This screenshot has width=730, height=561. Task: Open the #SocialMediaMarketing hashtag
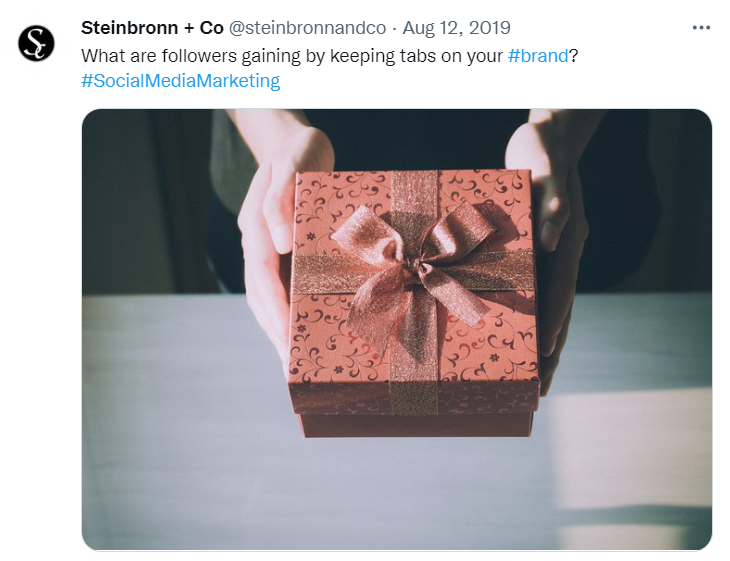pos(181,81)
